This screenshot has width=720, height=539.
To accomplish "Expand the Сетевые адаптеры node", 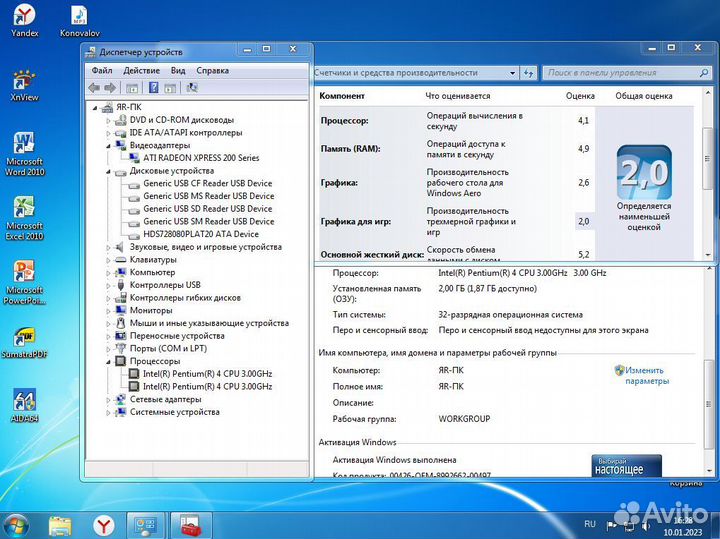I will click(x=108, y=400).
